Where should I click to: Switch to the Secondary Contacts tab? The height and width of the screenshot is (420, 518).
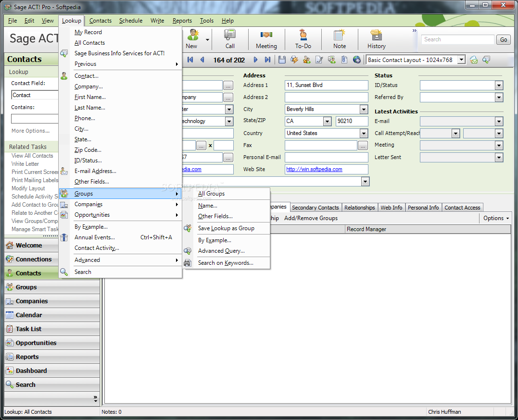tap(316, 208)
